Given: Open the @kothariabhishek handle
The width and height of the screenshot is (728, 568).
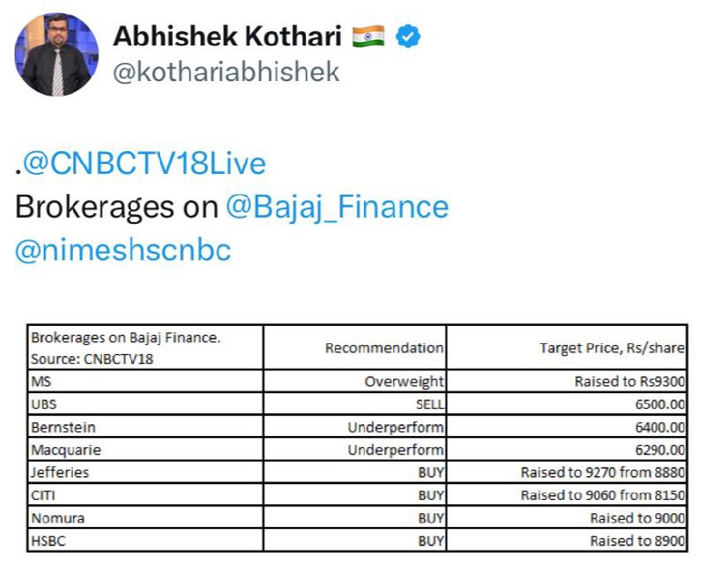Looking at the screenshot, I should pyautogui.click(x=226, y=72).
